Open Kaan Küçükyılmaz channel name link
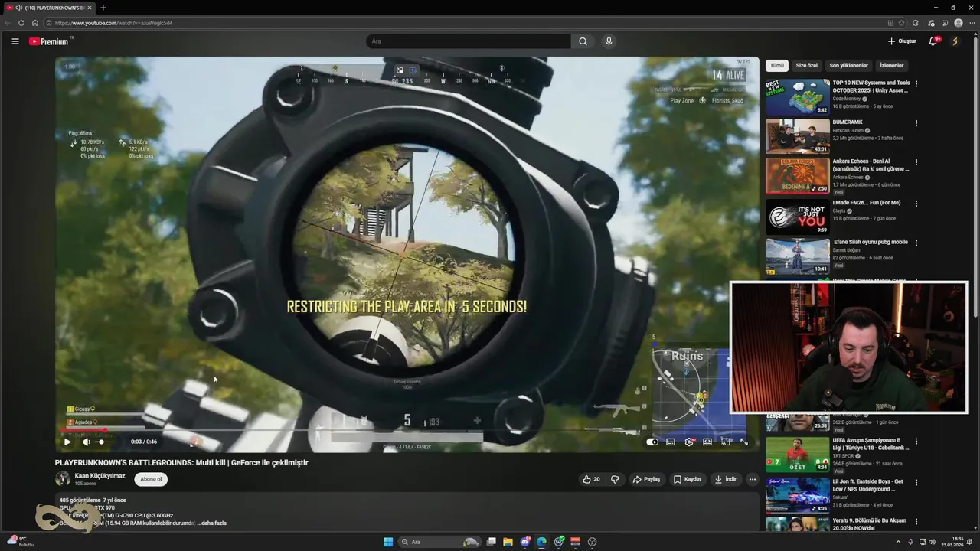Image resolution: width=980 pixels, height=551 pixels. tap(100, 476)
